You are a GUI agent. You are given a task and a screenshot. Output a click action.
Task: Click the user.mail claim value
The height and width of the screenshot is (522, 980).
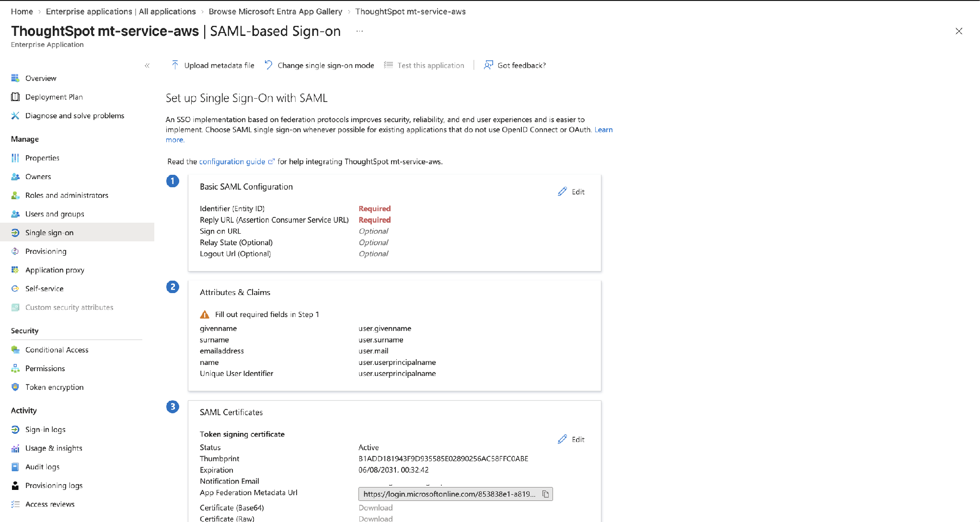point(374,351)
